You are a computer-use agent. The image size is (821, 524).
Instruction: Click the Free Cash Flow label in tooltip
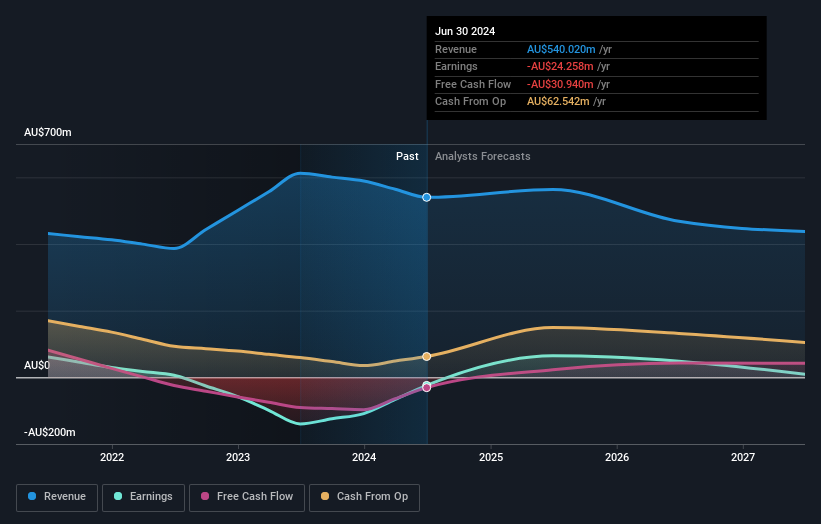473,84
